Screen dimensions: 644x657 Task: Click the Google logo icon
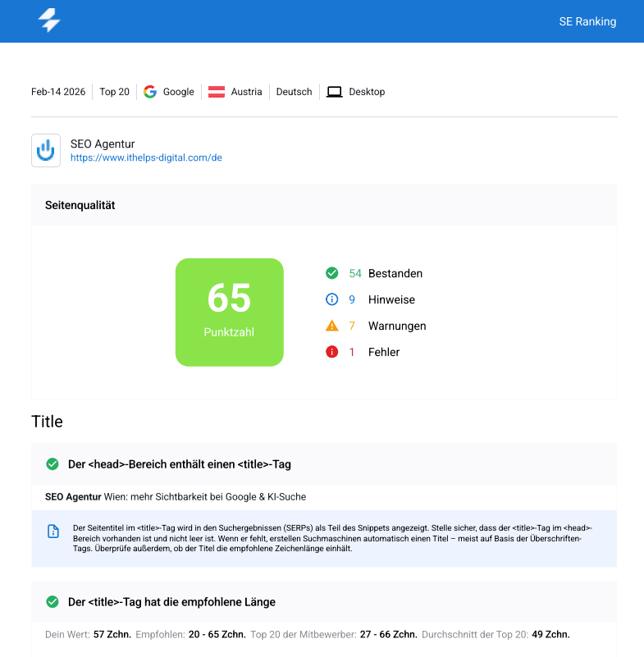[x=150, y=91]
